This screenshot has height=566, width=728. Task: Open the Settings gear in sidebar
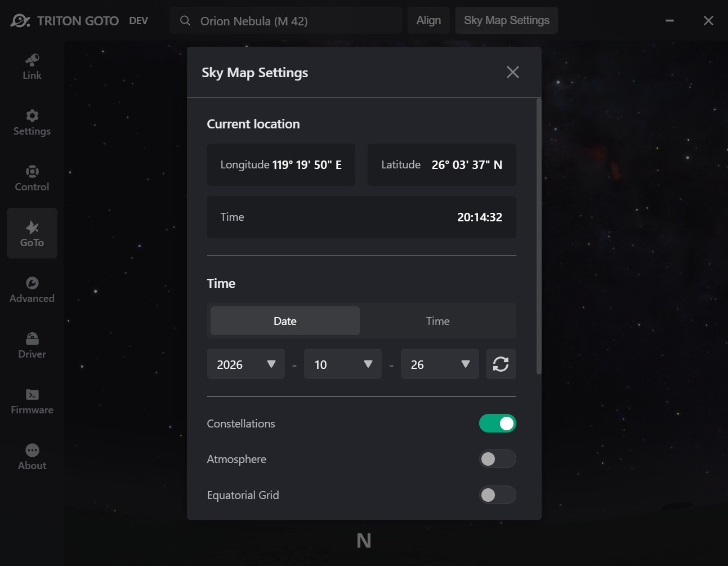click(x=32, y=122)
